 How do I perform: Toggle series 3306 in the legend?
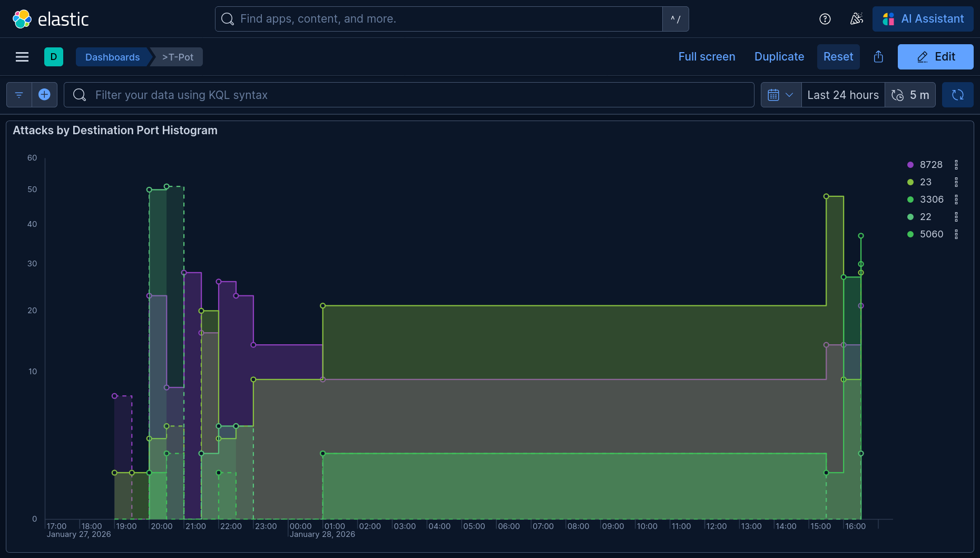pyautogui.click(x=932, y=200)
